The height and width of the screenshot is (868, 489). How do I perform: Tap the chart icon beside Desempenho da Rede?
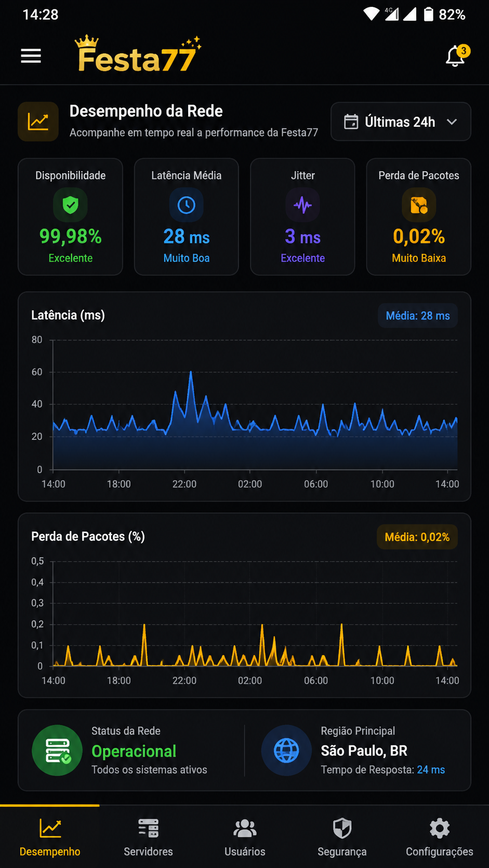[x=38, y=121]
